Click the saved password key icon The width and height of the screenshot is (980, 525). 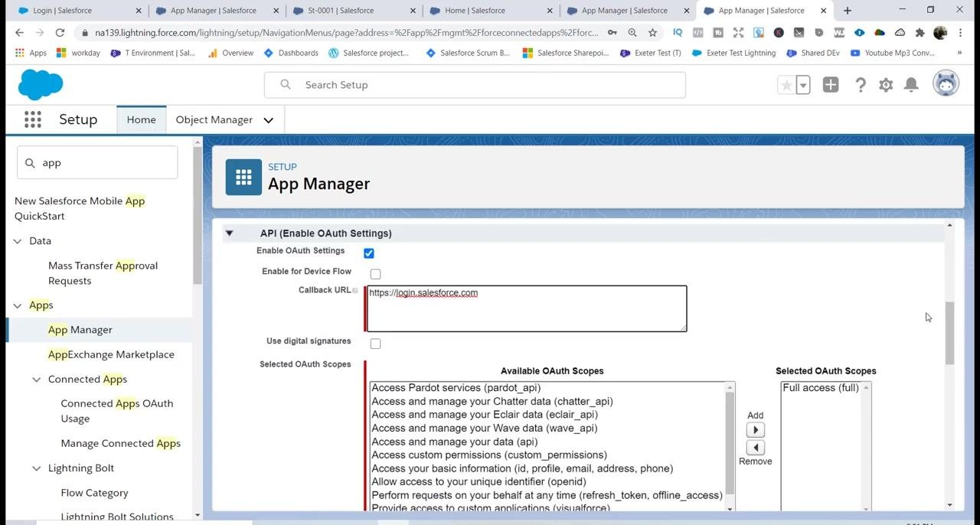tap(612, 33)
